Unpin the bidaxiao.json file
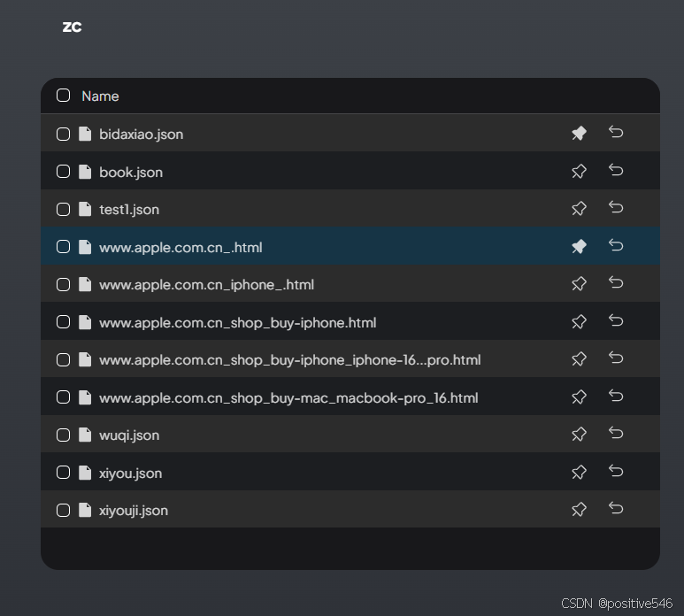The height and width of the screenshot is (616, 684). 579,134
